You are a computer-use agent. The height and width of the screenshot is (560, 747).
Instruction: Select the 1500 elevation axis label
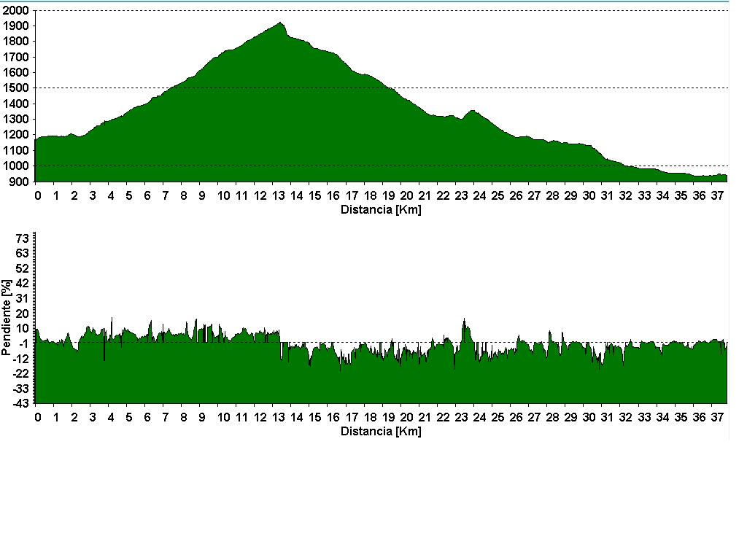coord(15,88)
